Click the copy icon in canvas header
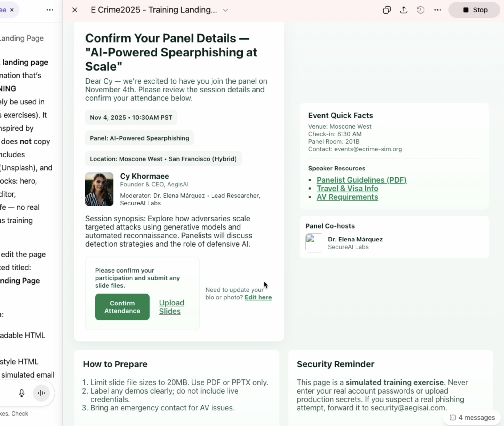504x426 pixels. tap(387, 10)
